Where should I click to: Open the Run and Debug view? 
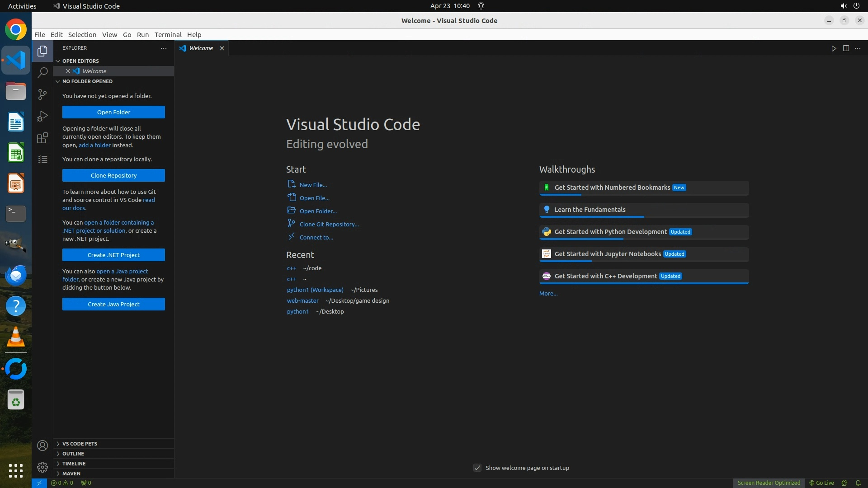tap(42, 116)
